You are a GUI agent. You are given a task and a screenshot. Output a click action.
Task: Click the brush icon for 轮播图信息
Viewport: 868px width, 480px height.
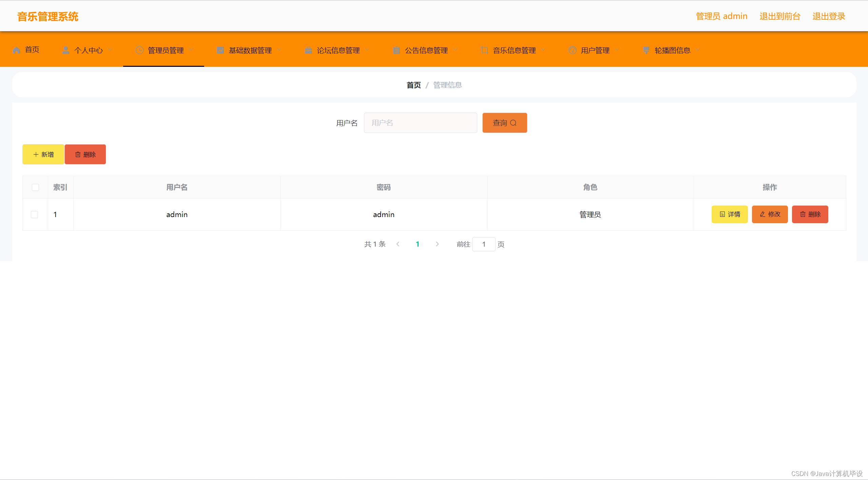click(646, 50)
